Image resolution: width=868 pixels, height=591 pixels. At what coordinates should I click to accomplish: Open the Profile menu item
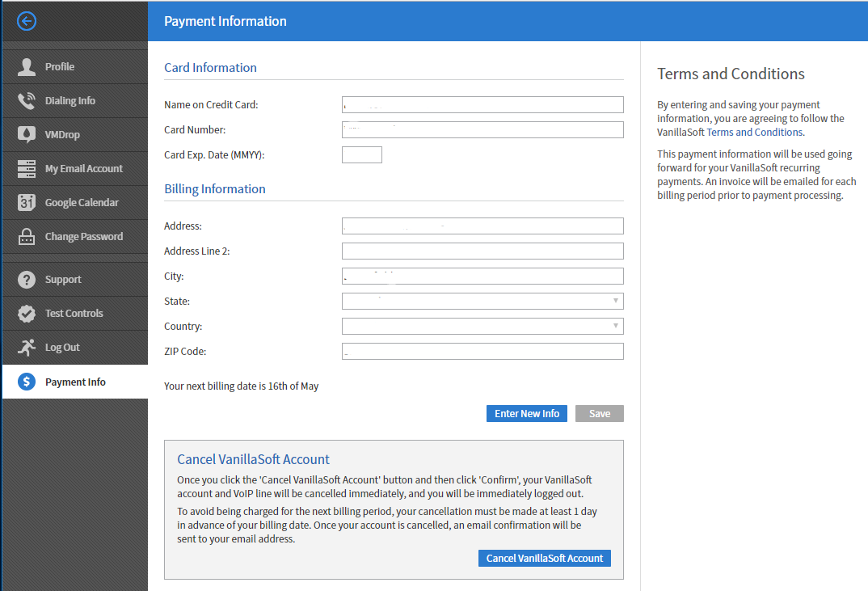(x=75, y=66)
